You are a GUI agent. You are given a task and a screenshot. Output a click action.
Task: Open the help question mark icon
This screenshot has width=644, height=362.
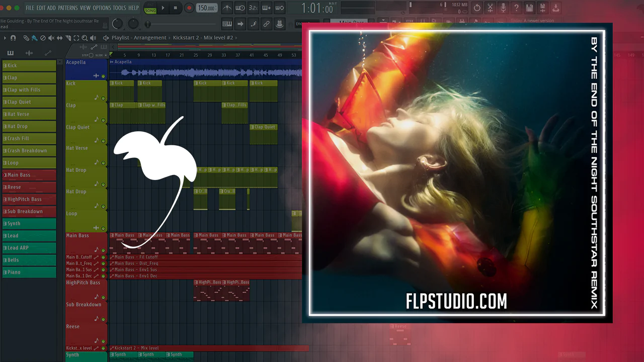[x=516, y=8]
